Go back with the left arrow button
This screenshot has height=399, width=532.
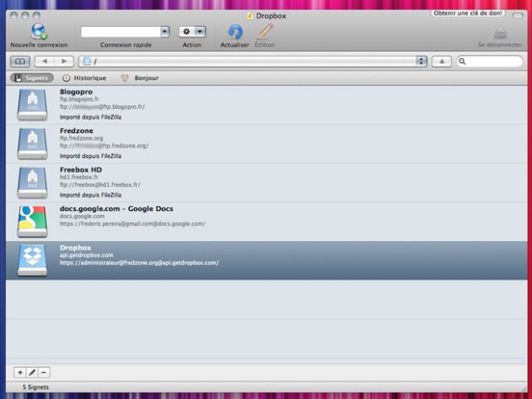[x=44, y=62]
